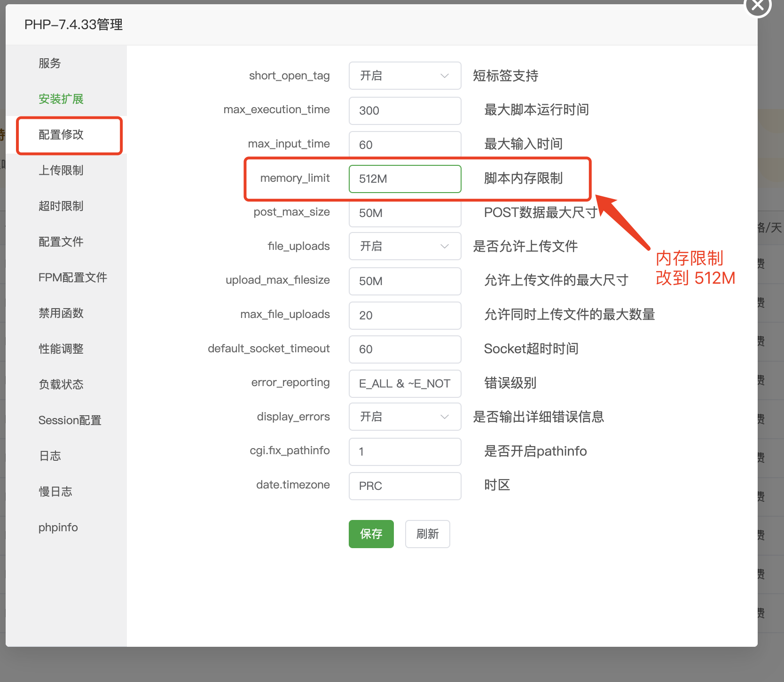Image resolution: width=784 pixels, height=682 pixels.
Task: Open the short_open_tag dropdown
Action: click(x=405, y=76)
